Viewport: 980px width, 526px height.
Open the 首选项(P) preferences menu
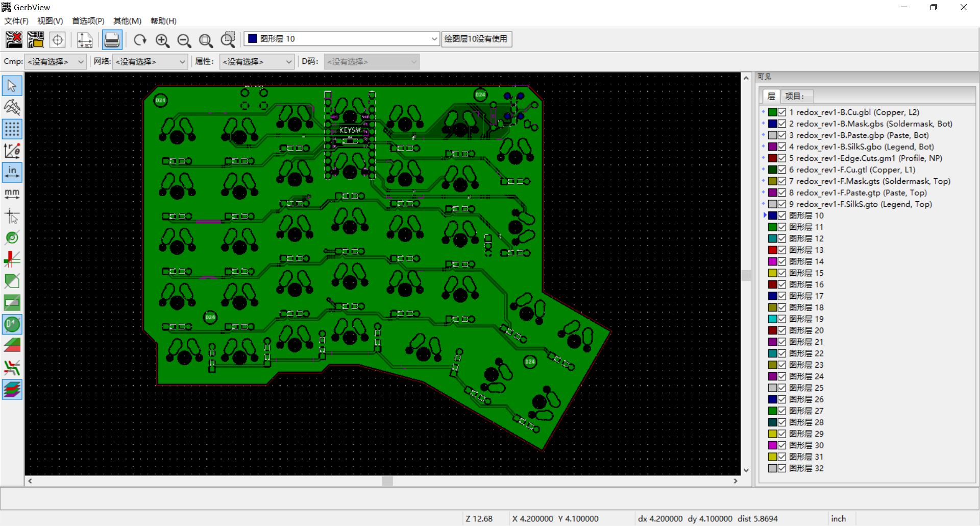tap(88, 21)
